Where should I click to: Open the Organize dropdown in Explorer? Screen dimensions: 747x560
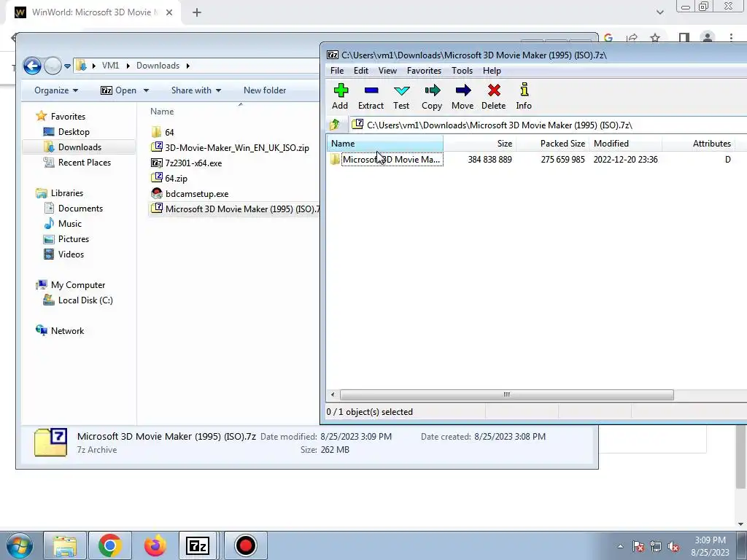[x=56, y=90]
